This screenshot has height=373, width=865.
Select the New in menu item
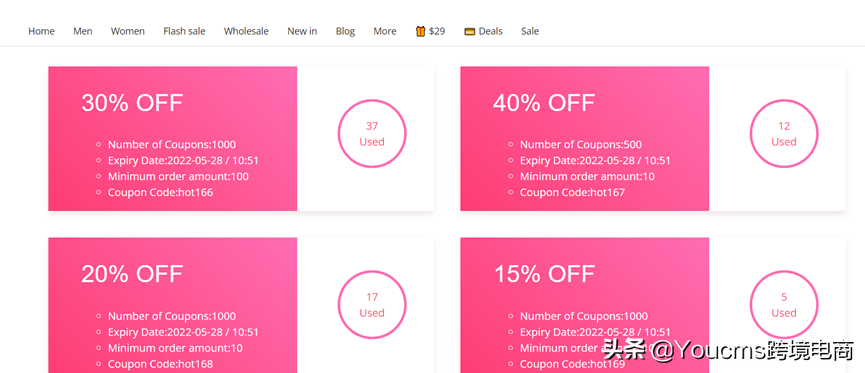(x=302, y=31)
